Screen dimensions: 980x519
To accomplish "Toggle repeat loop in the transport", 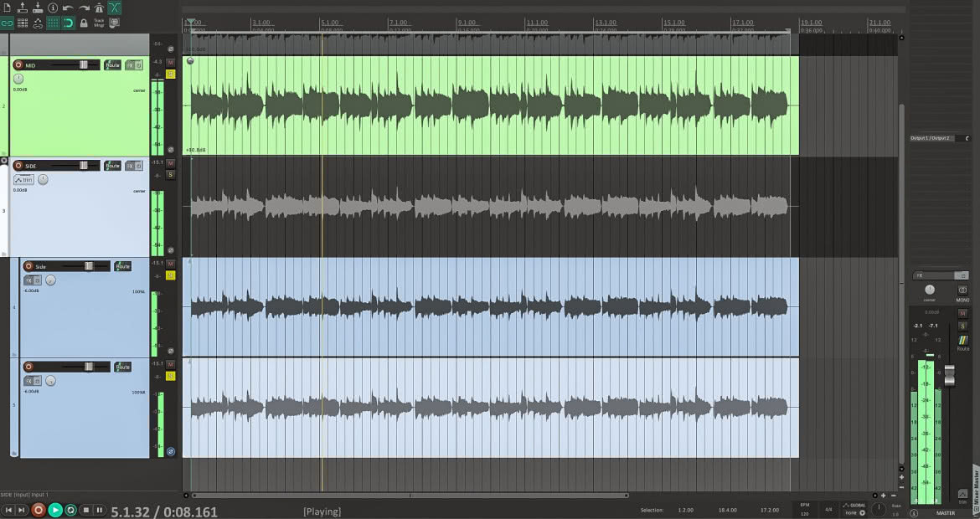I will [70, 511].
